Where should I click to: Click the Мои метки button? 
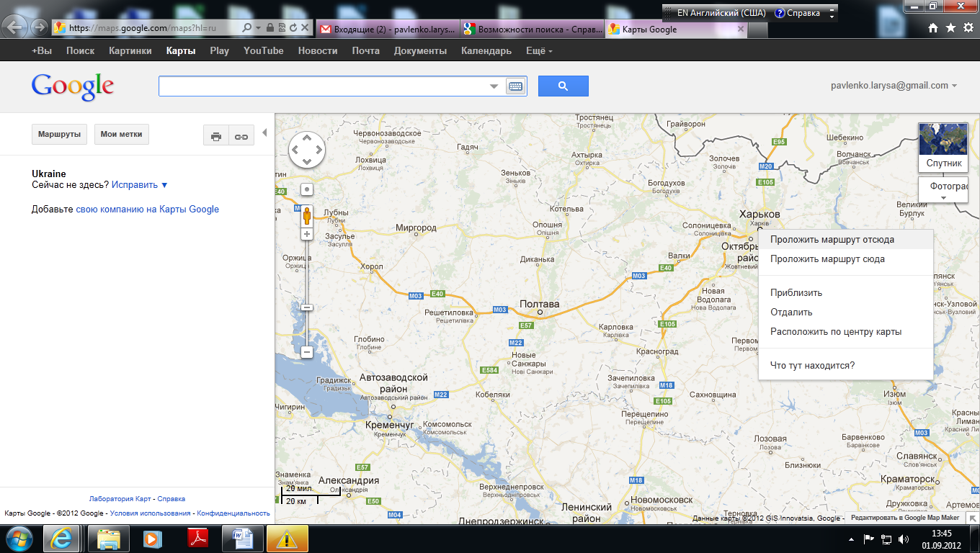point(121,135)
